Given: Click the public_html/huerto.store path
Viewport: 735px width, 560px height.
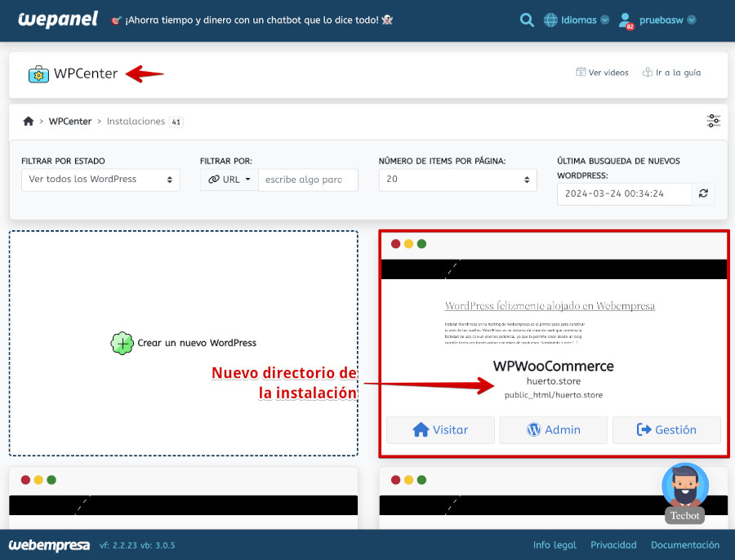Looking at the screenshot, I should 554,395.
